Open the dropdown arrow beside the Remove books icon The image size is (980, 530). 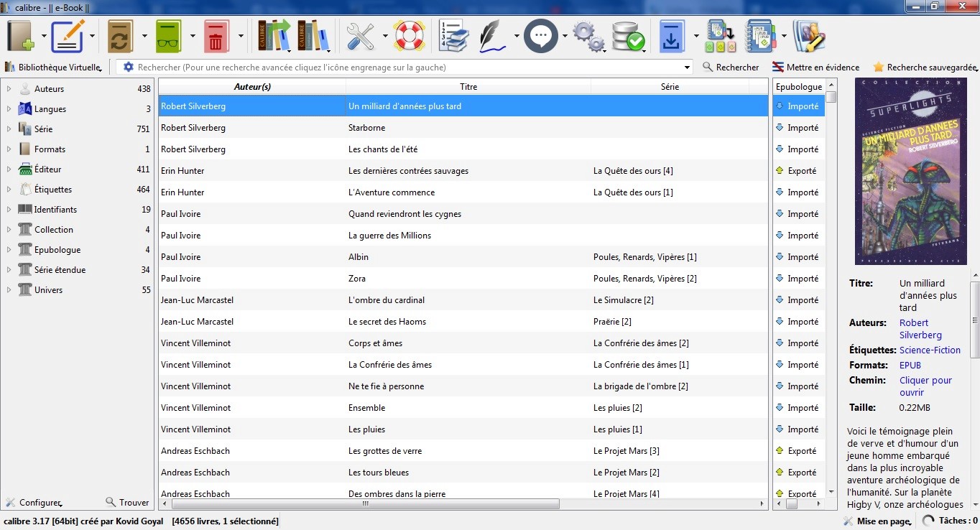(241, 37)
